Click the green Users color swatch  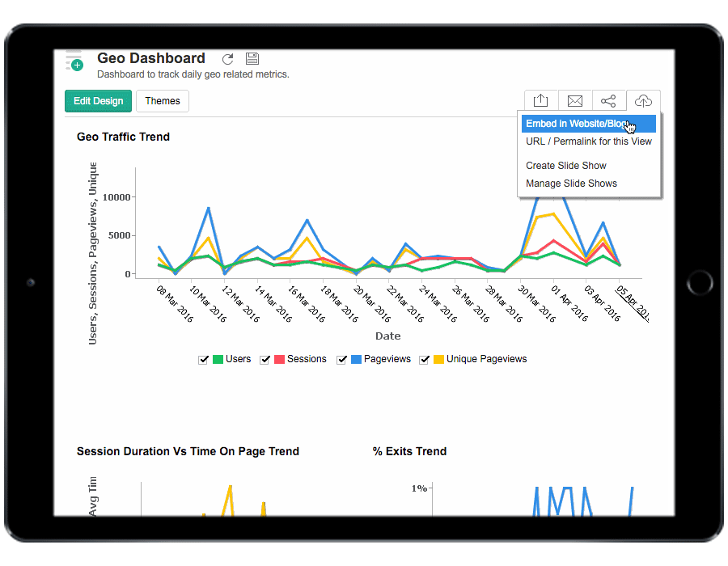coord(218,359)
